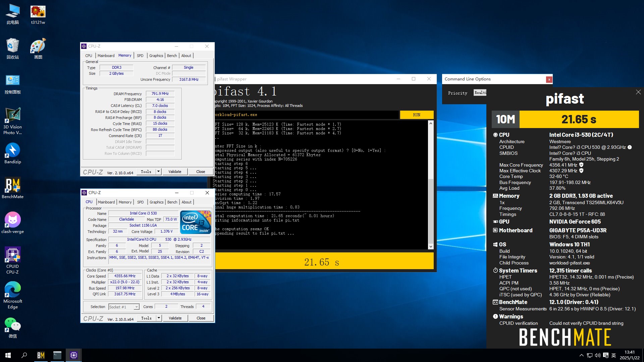The image size is (644, 362).
Task: Click verified badge beside Max Core Frequency
Action: (x=581, y=165)
